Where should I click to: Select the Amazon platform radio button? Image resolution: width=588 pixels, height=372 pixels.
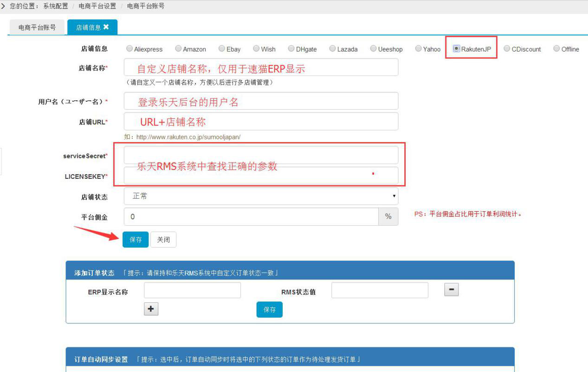pyautogui.click(x=178, y=49)
